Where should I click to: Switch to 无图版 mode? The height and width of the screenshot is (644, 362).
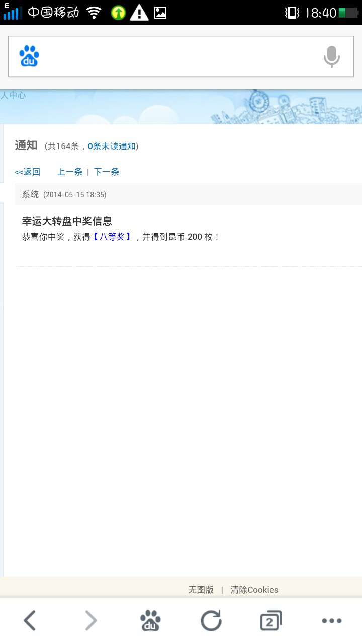pyautogui.click(x=201, y=590)
